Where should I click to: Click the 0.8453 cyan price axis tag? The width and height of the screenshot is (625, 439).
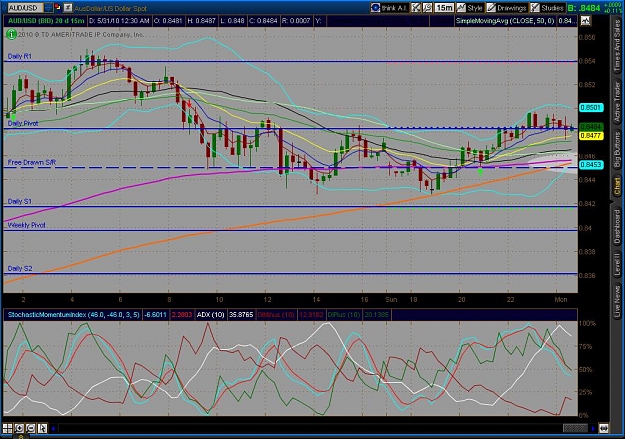[x=591, y=165]
